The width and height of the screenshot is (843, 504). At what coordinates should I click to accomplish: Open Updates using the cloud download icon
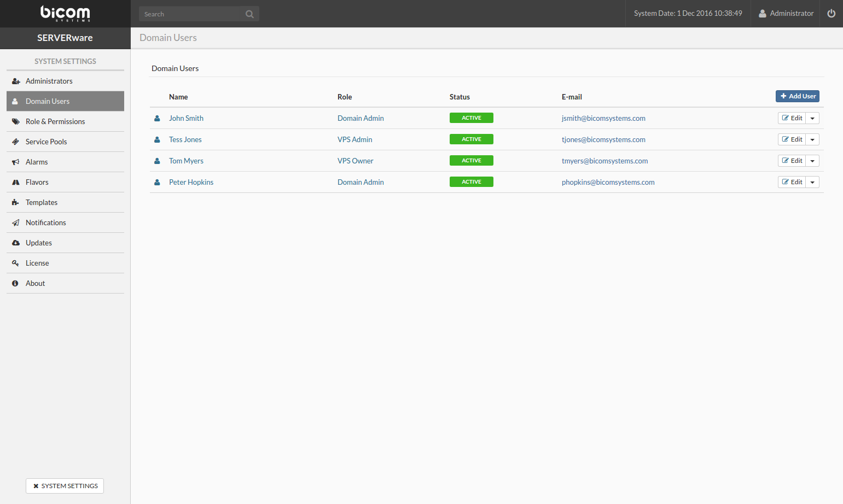click(x=15, y=243)
